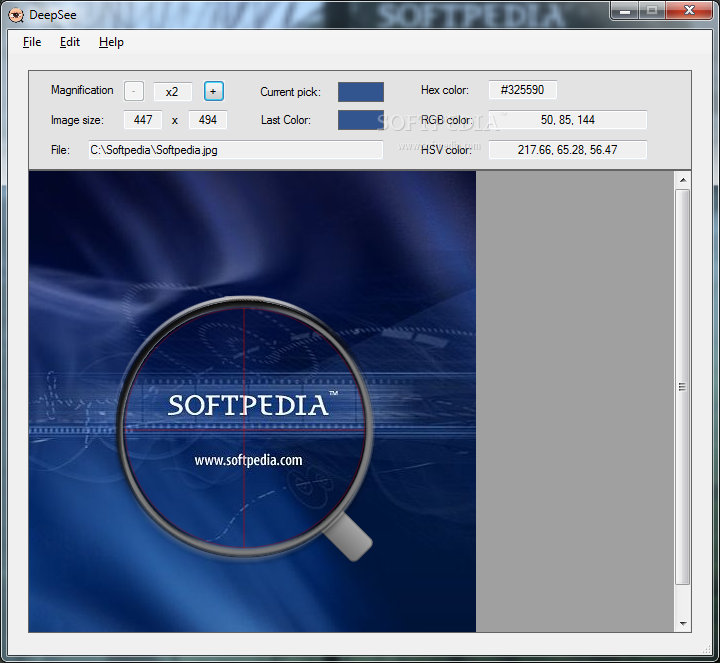Select the Hex color field #325590

tap(523, 90)
